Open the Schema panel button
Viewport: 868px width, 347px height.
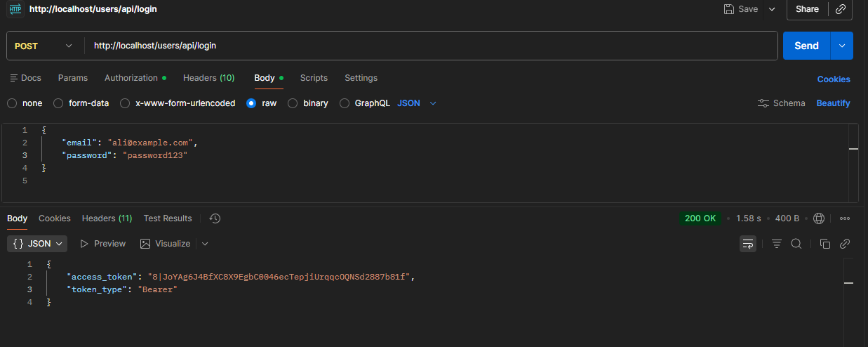click(782, 103)
